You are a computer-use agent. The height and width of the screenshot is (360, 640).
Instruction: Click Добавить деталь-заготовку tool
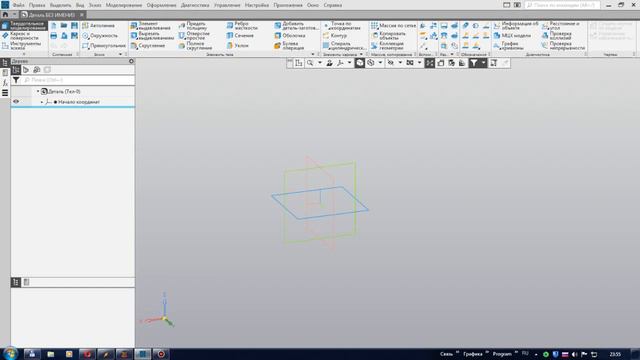(x=296, y=26)
